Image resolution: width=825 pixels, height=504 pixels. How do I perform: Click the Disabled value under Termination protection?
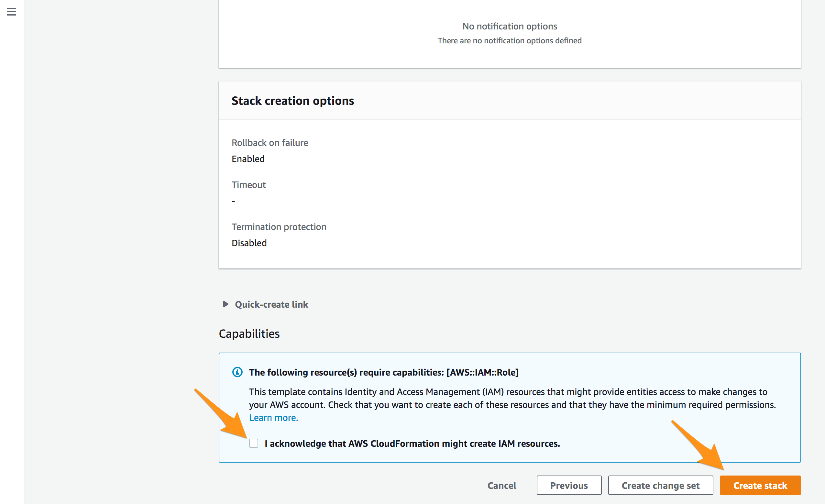pyautogui.click(x=249, y=243)
